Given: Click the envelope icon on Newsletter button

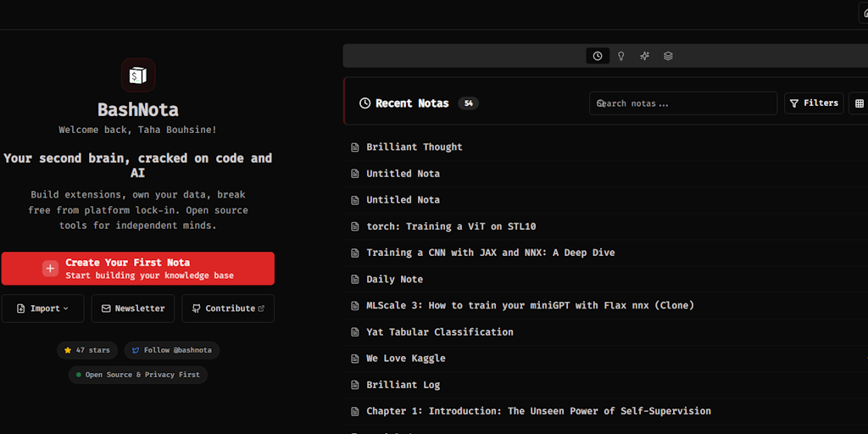Looking at the screenshot, I should 106,309.
